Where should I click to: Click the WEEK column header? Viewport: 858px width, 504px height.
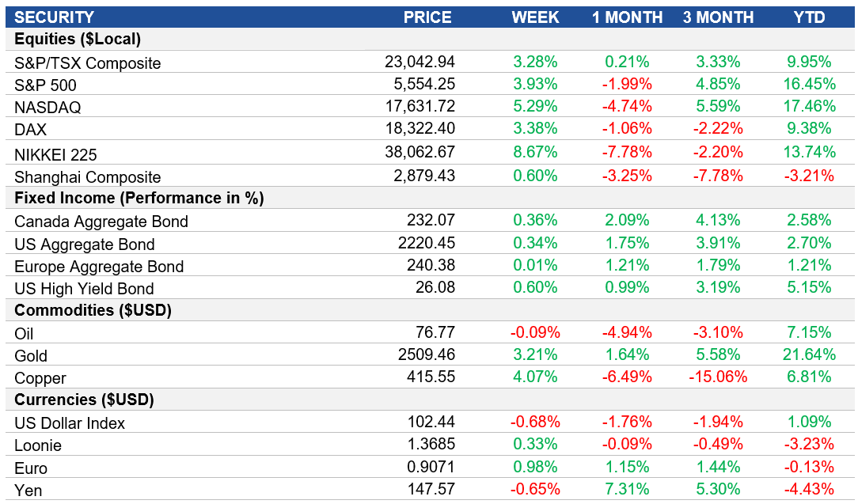point(535,17)
